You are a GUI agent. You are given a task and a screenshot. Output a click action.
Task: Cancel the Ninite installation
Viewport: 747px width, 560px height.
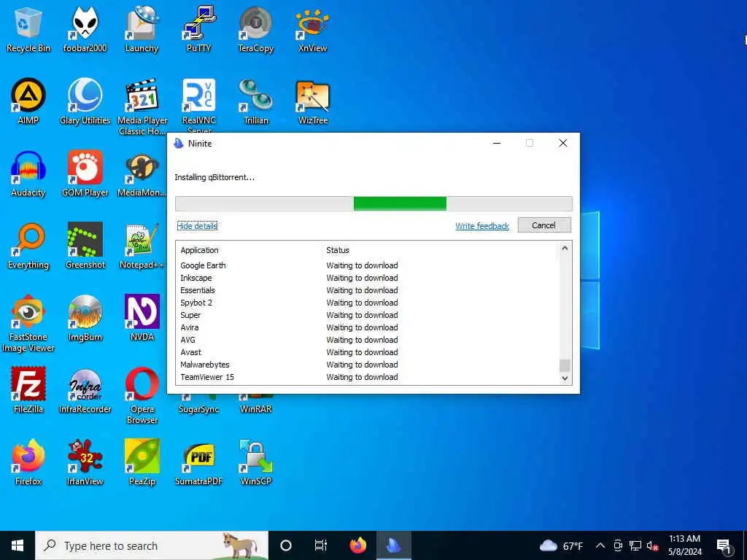544,225
